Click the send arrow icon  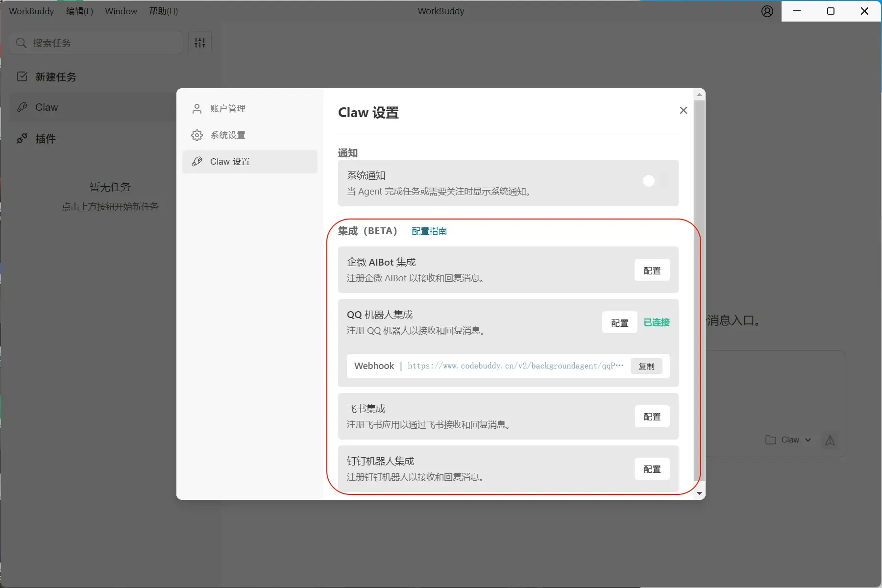tap(830, 440)
